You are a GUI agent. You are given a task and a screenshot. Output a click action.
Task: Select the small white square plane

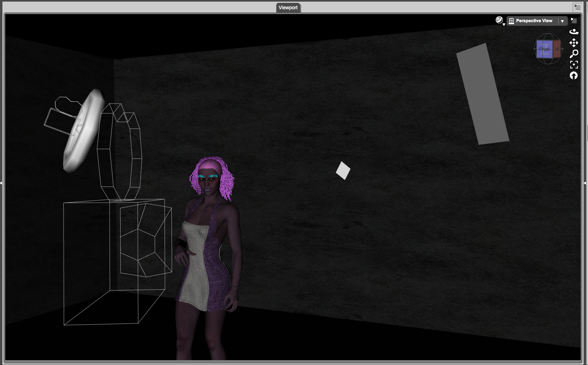[343, 170]
